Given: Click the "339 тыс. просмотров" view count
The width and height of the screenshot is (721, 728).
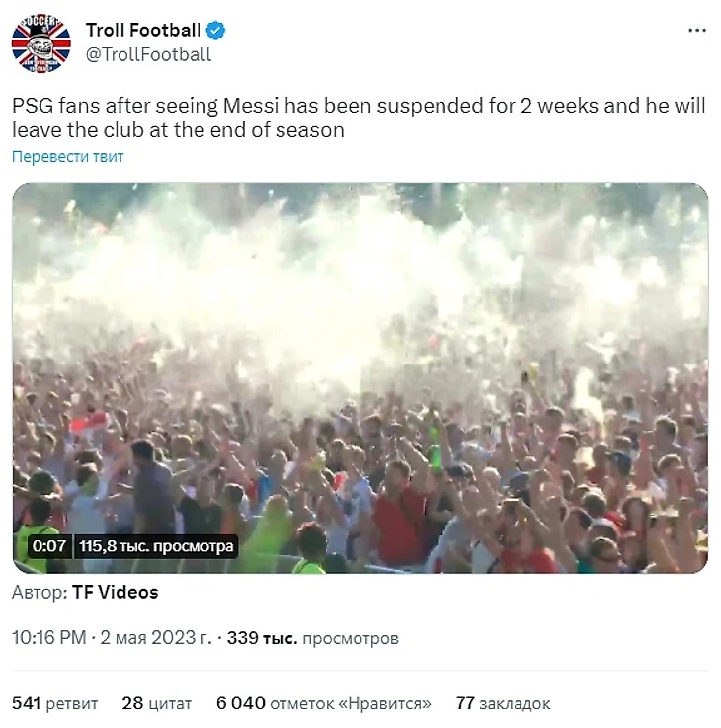Looking at the screenshot, I should pos(312,638).
